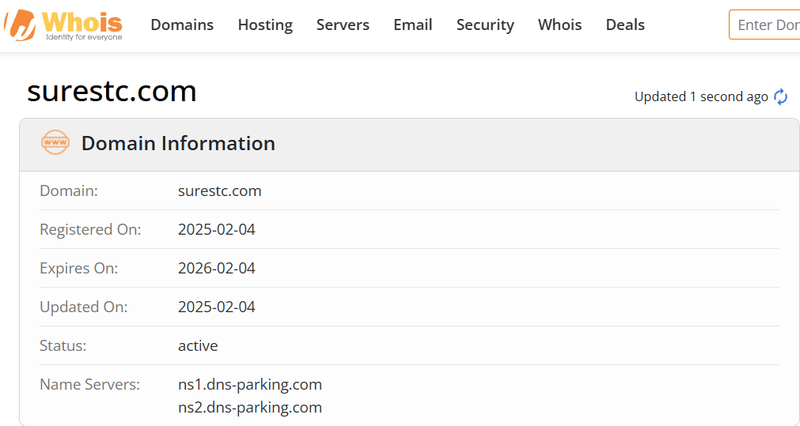Select name server ns2.dns-parking.com
This screenshot has height=426, width=800.
[250, 408]
